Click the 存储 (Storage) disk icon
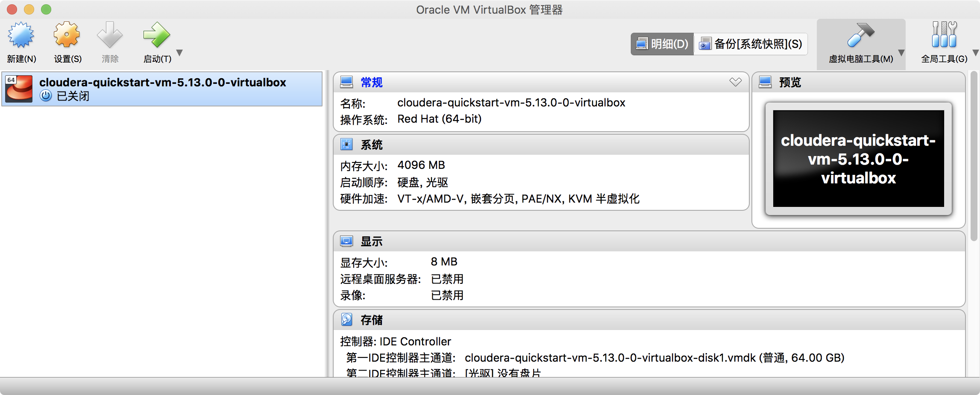This screenshot has width=980, height=395. coord(346,319)
